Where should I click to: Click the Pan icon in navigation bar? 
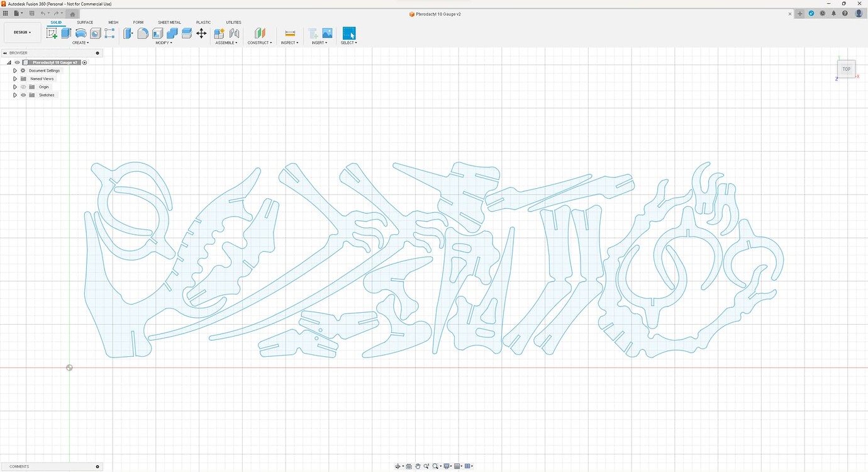(x=418, y=466)
